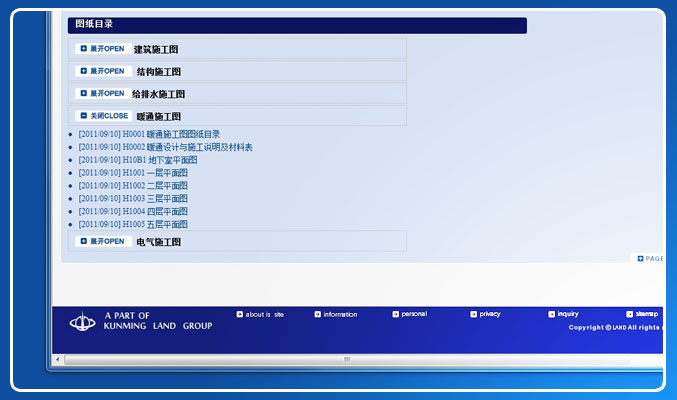Open H0001 暖通施工图图纸目录 link

pos(149,134)
